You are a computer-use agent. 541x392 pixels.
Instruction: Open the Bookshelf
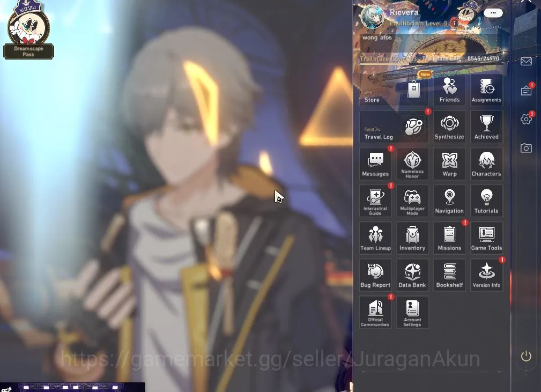[x=449, y=275]
